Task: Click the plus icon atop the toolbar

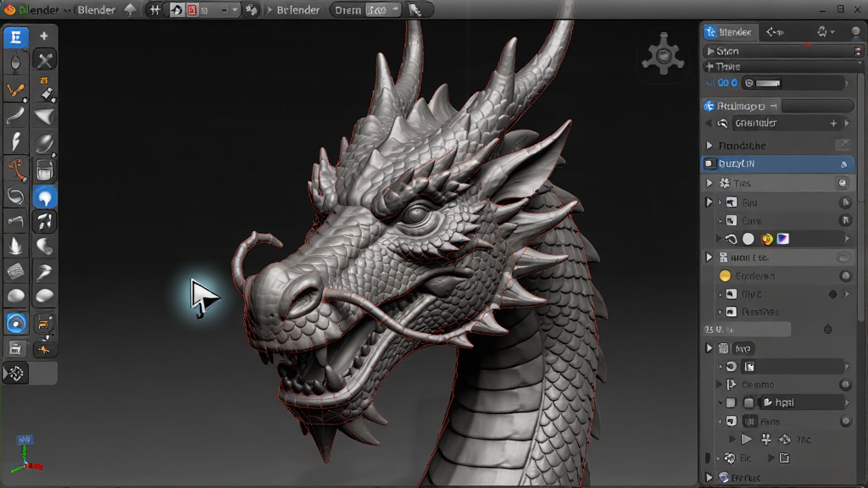Action: 44,36
